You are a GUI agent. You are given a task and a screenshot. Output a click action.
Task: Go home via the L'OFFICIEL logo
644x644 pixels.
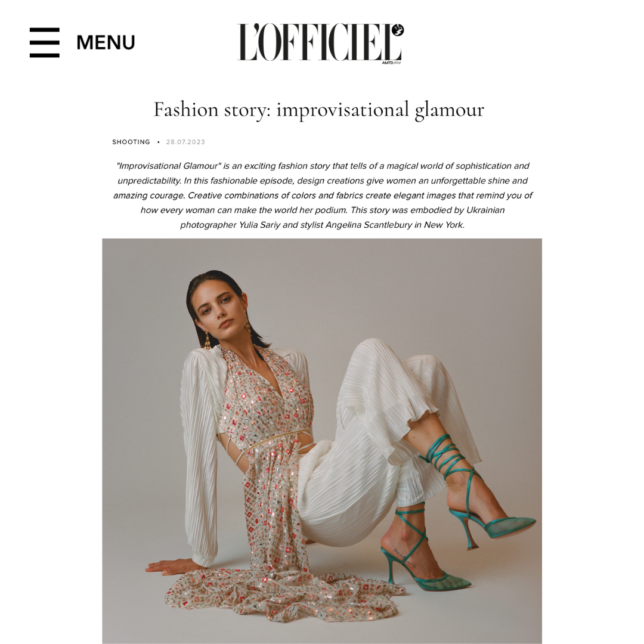pyautogui.click(x=320, y=43)
